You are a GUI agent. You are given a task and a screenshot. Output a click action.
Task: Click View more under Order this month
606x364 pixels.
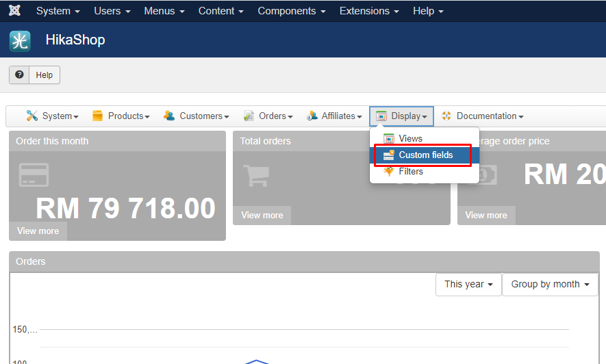tap(38, 231)
